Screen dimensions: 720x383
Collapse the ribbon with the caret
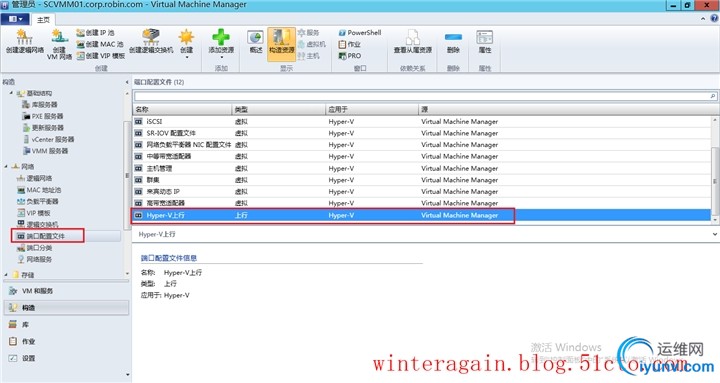[703, 19]
